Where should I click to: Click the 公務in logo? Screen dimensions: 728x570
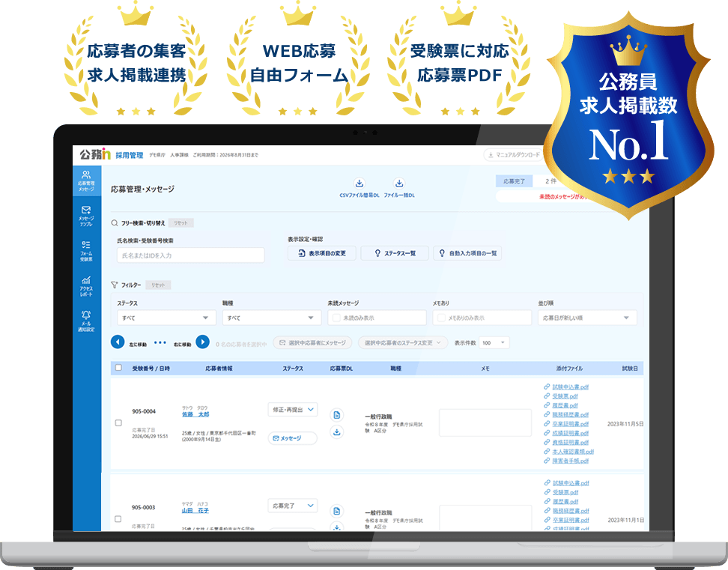click(95, 154)
